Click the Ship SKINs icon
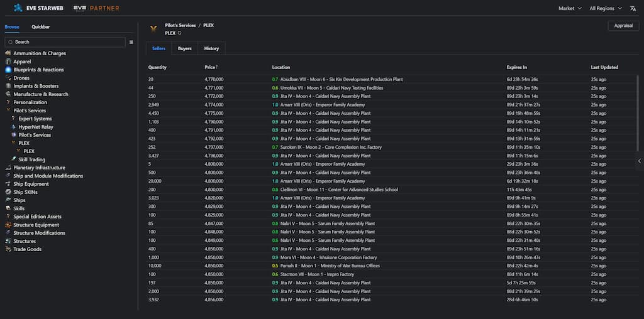The height and width of the screenshot is (319, 644). click(8, 192)
